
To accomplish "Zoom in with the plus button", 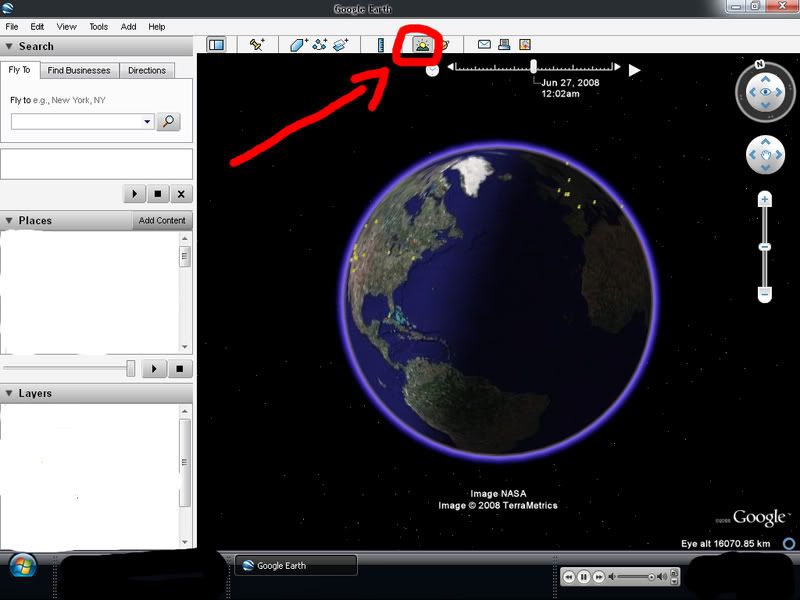I will tap(764, 199).
